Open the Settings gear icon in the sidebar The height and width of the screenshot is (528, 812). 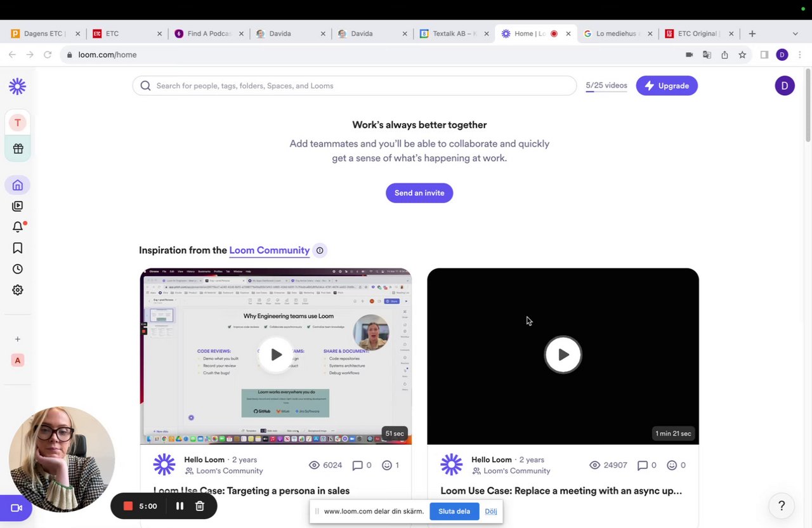(x=18, y=290)
